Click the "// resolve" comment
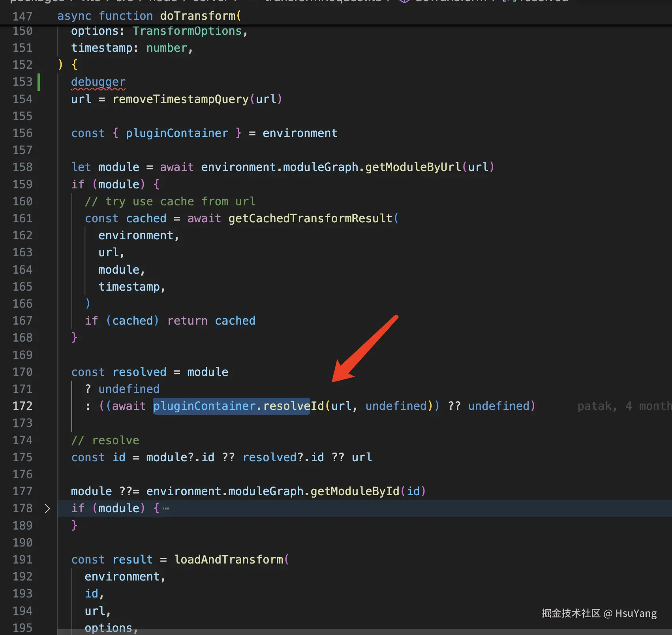 [x=105, y=440]
